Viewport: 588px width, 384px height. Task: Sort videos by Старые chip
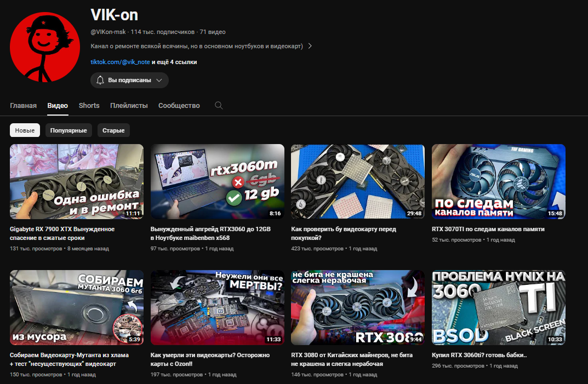click(x=113, y=130)
